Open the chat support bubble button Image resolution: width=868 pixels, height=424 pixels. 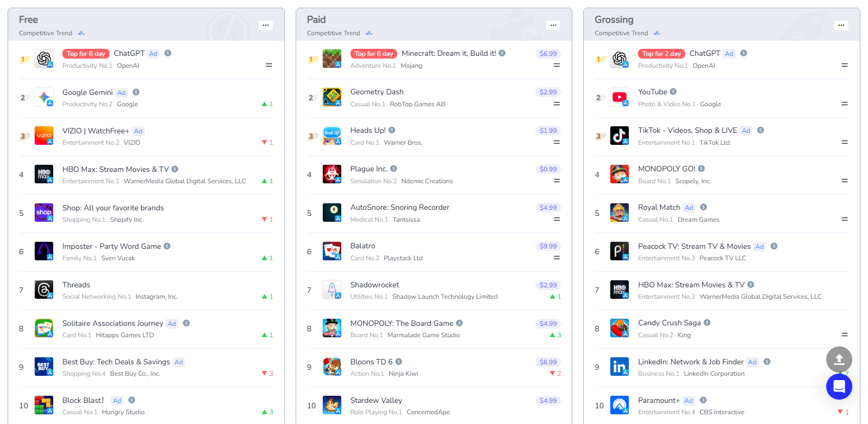(839, 387)
